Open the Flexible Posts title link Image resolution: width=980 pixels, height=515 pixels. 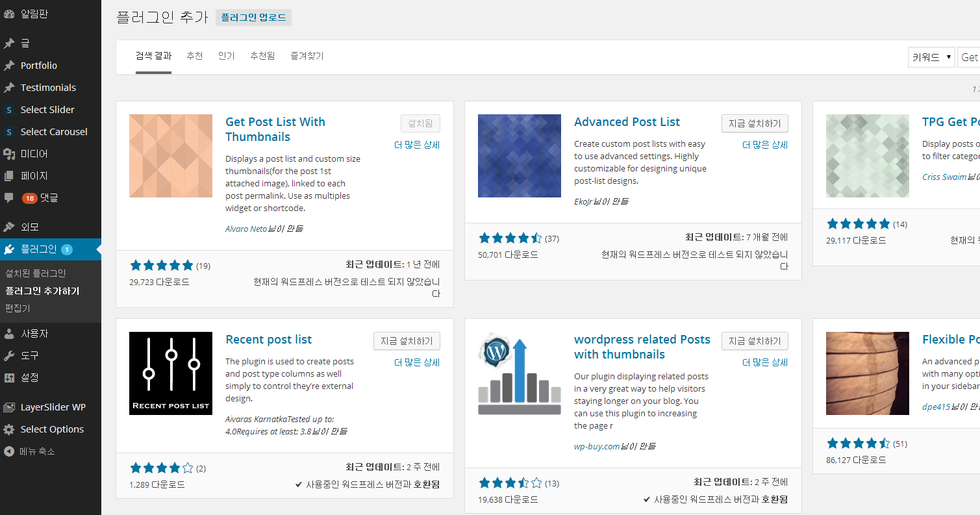coord(951,340)
